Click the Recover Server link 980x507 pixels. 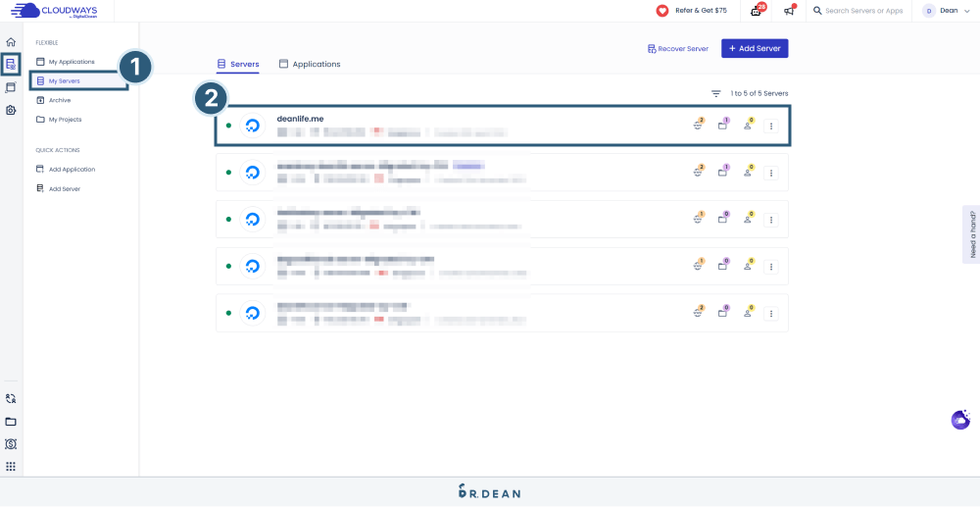click(678, 49)
